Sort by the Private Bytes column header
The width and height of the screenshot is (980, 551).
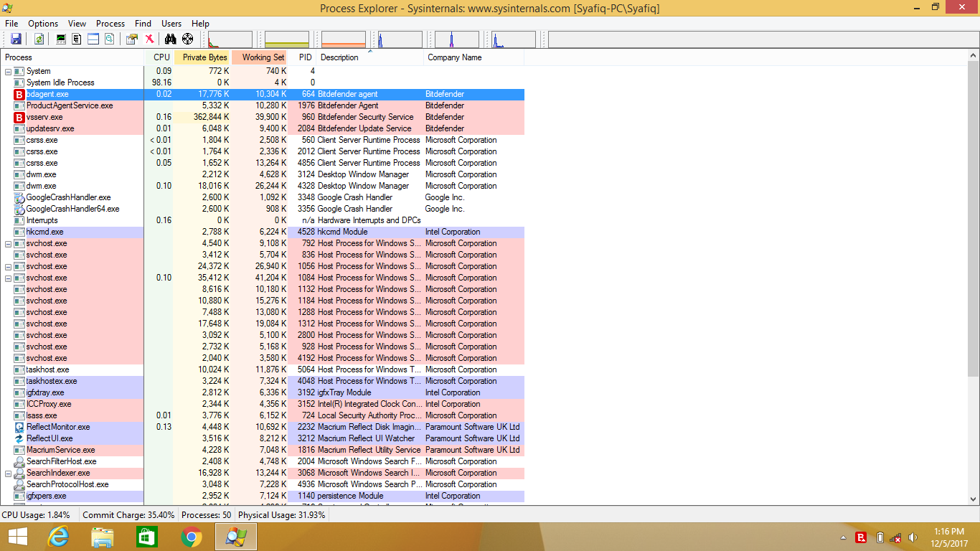pyautogui.click(x=203, y=57)
